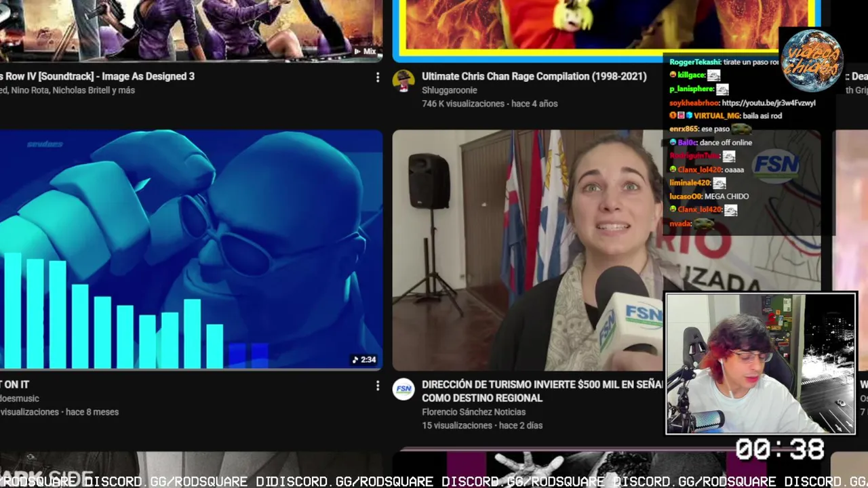This screenshot has height=488, width=868.
Task: Click VIRTUAL_MG username in chat
Action: [716, 116]
